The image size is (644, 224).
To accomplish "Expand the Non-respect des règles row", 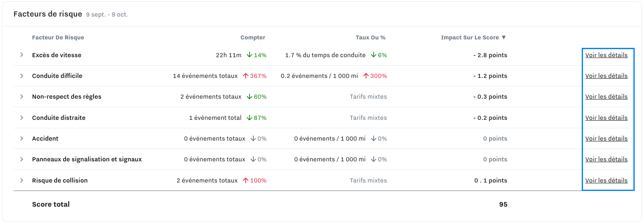I will pos(22,97).
